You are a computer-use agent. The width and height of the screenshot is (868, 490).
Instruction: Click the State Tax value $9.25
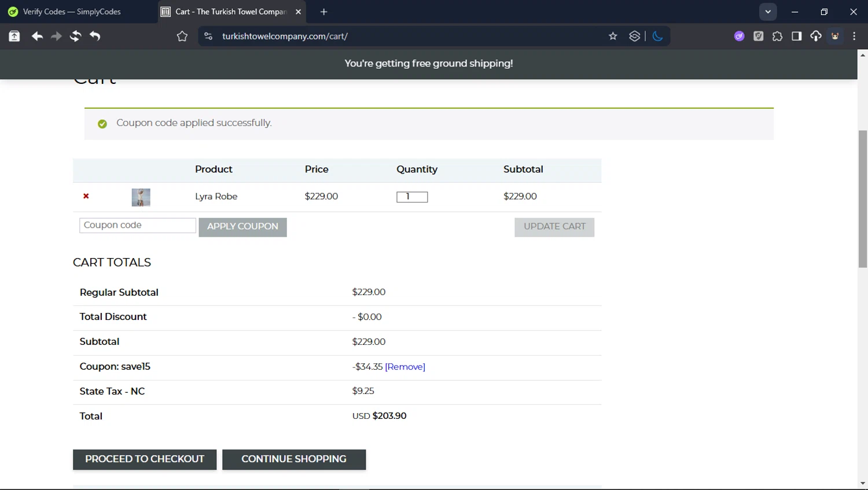363,391
